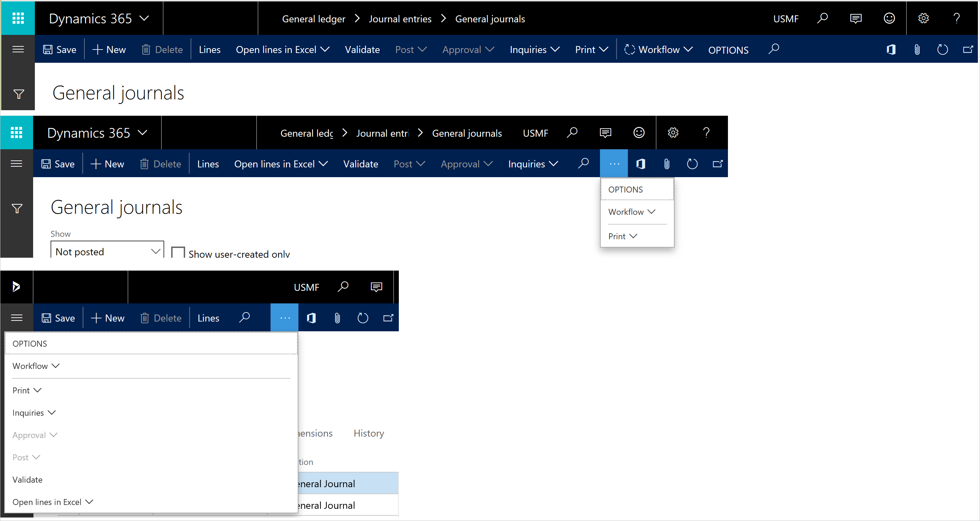The image size is (980, 521).
Task: Click paperclip attachment in middle action bar
Action: pos(667,164)
